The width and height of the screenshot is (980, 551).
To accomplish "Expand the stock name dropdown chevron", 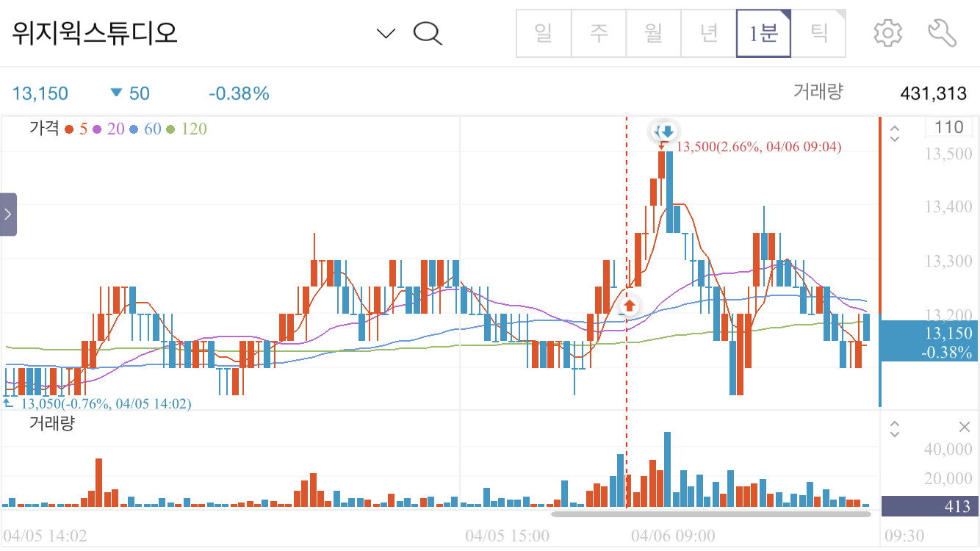I will [386, 33].
